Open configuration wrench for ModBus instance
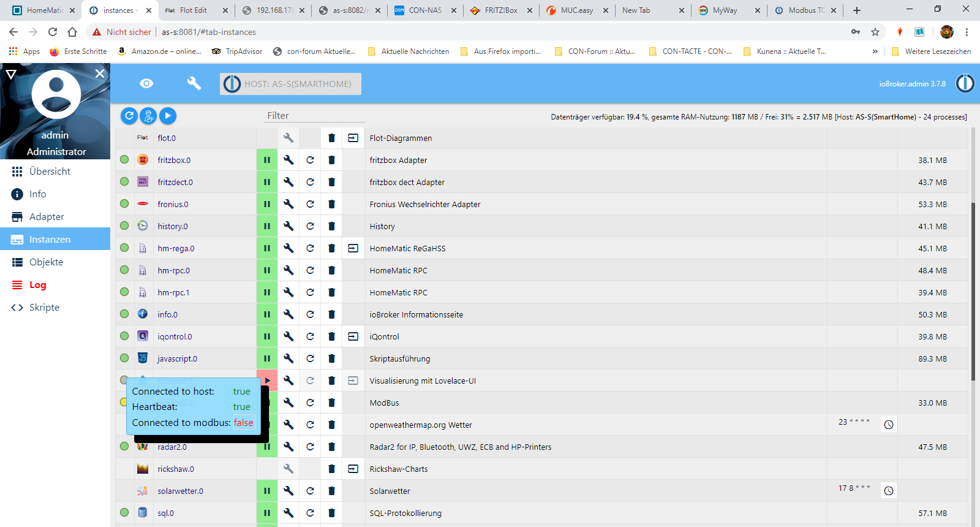This screenshot has height=527, width=980. pos(288,403)
